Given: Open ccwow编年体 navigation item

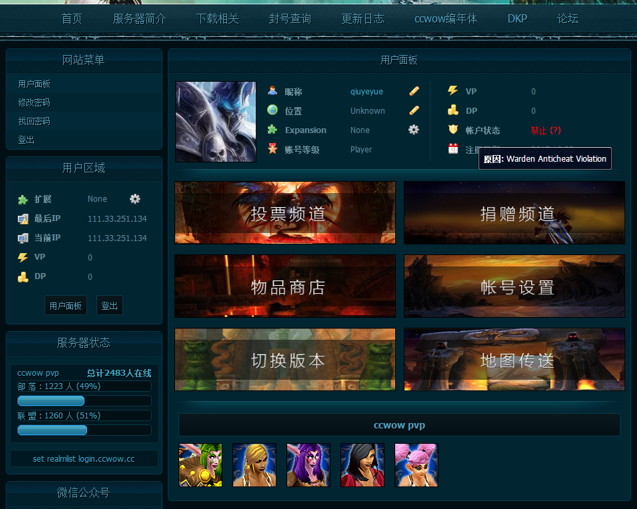Looking at the screenshot, I should click(446, 19).
